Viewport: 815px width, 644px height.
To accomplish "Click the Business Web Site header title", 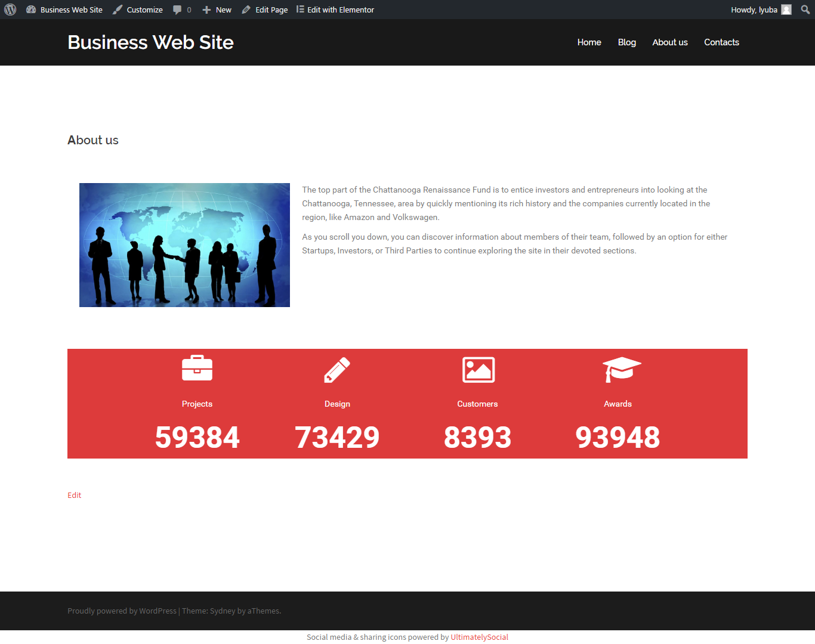I will (x=150, y=42).
